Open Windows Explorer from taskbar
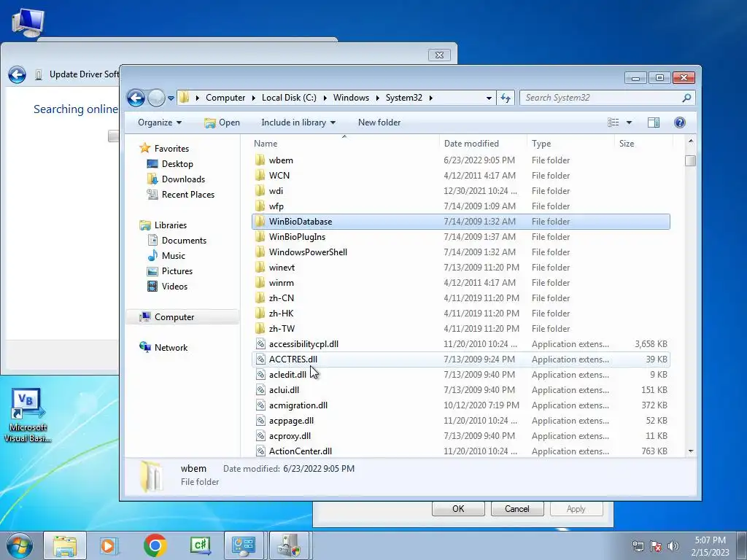Screen dimensions: 747x560 [x=65, y=545]
